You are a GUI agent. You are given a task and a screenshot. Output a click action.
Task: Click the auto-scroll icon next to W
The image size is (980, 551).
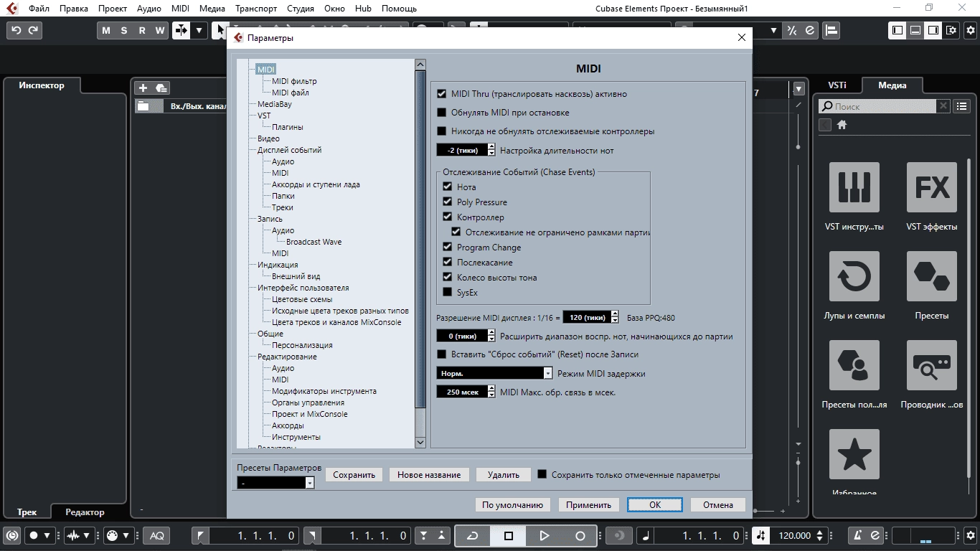(181, 30)
